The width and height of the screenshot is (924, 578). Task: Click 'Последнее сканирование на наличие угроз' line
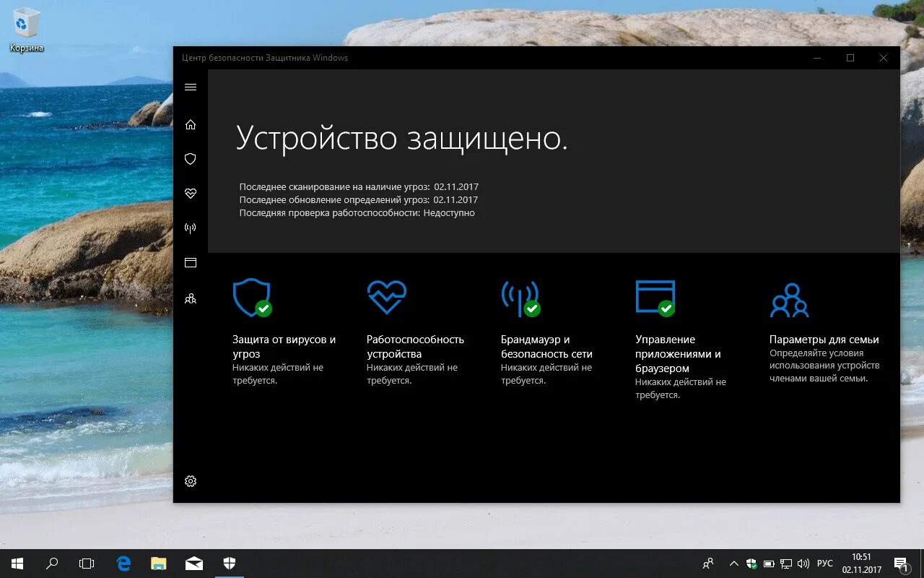click(x=359, y=187)
